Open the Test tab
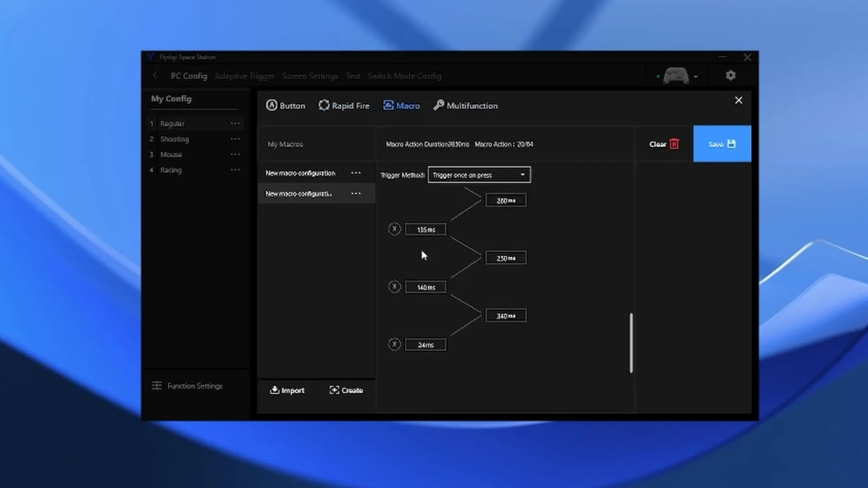868x488 pixels. coord(353,76)
